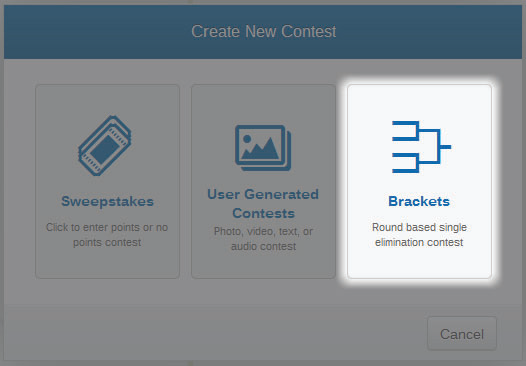Click the 'Create New Contest' dialog title

264,32
